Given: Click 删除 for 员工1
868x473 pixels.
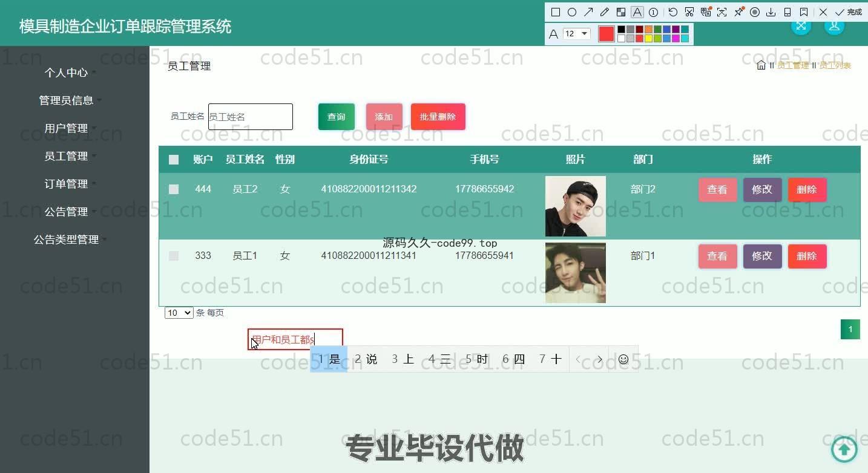Looking at the screenshot, I should tap(807, 256).
